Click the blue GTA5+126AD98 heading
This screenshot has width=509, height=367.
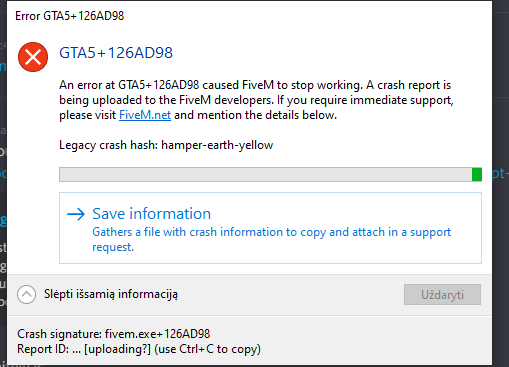coord(116,53)
